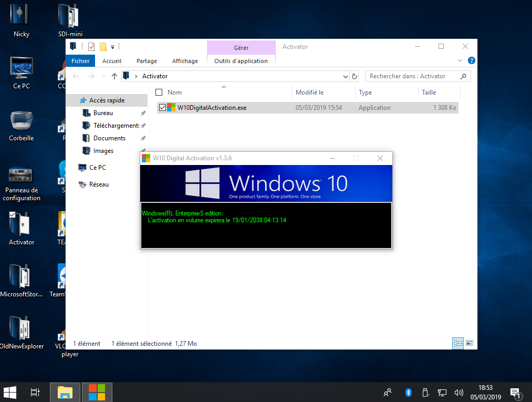Click the Windows Start button
532x402 pixels.
(x=10, y=392)
